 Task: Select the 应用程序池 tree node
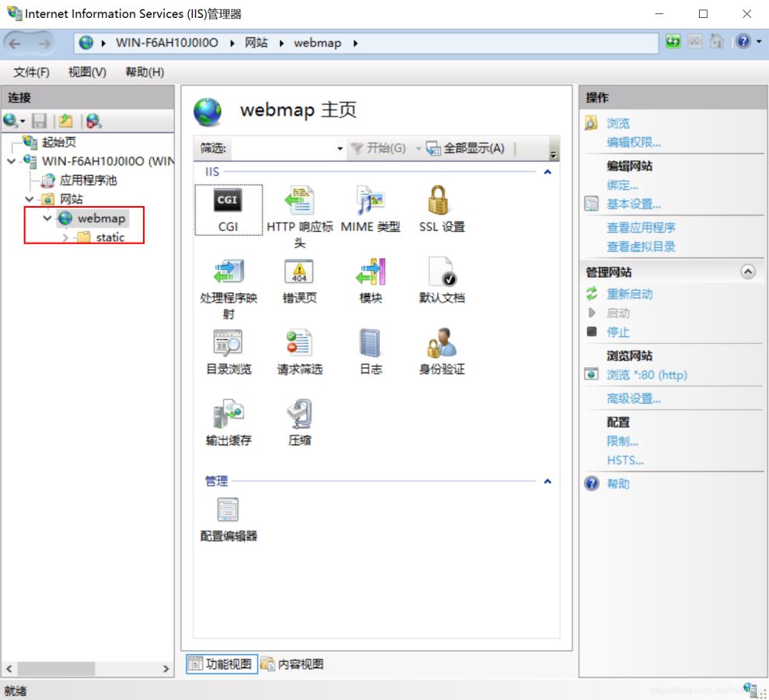point(88,180)
